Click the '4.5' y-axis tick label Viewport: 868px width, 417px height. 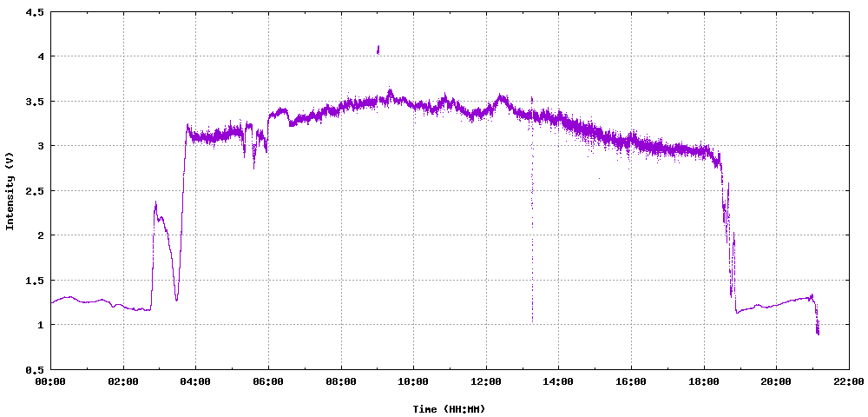coord(35,12)
